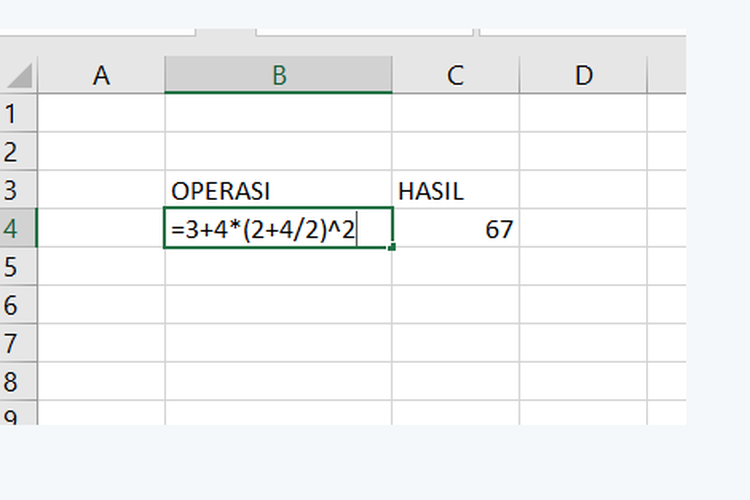Click inside the formula cell =3+4*(2+4/2)^2
Image resolution: width=750 pixels, height=500 pixels.
pos(270,229)
